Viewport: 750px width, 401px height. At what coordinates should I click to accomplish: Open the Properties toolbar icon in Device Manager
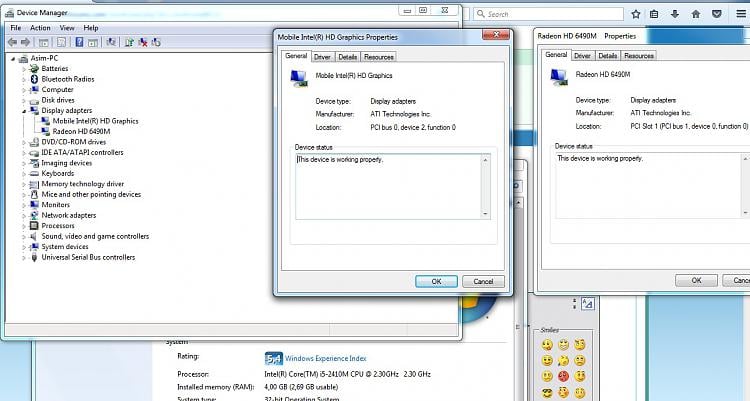coord(61,43)
